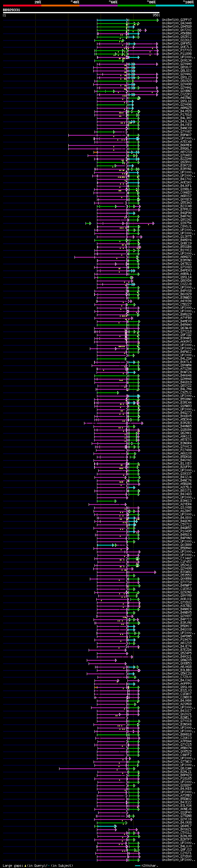The height and width of the screenshot is (868, 197).
Task: Select the UniRef100_A0ESK0 label
Action: (176, 182)
